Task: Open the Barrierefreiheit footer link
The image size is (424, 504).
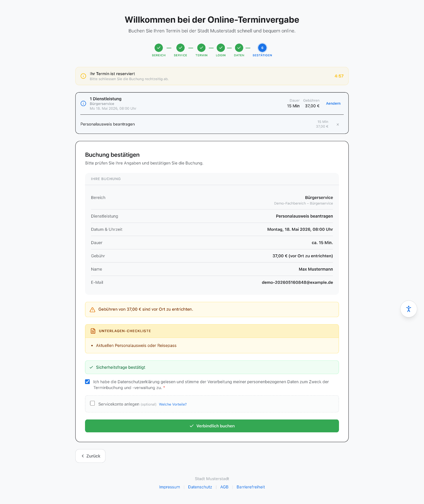Action: (251, 487)
